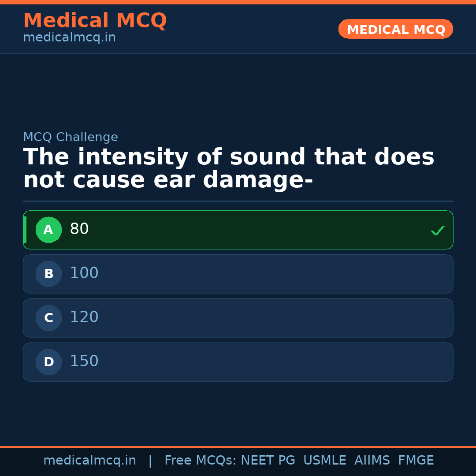Select answer option 100

tap(84, 273)
